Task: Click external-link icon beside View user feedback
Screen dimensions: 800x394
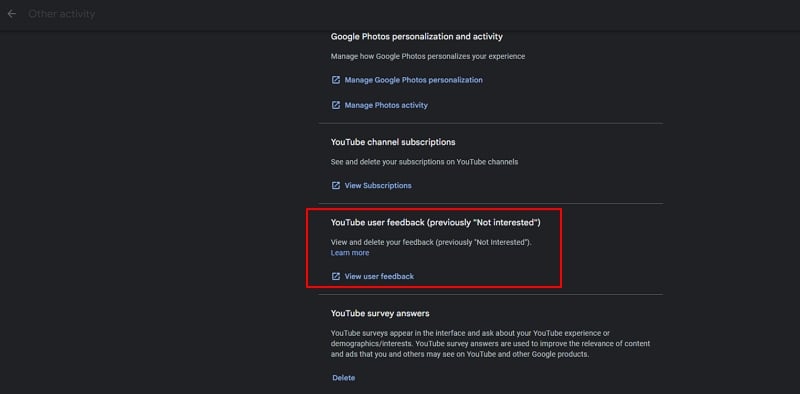Action: tap(336, 277)
